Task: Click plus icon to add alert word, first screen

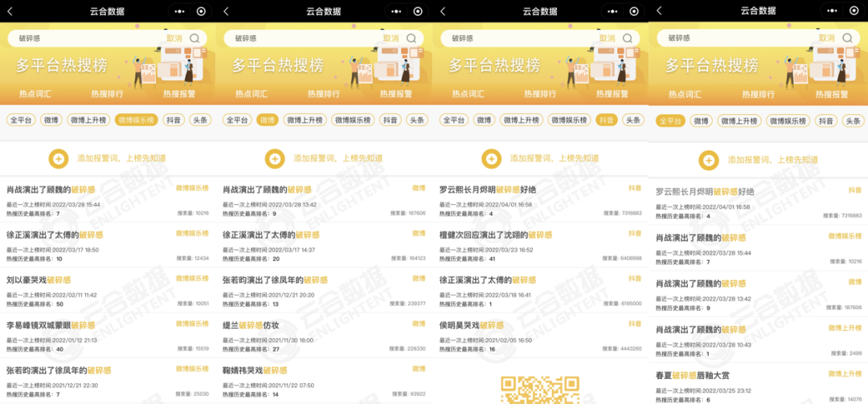Action: coord(58,159)
